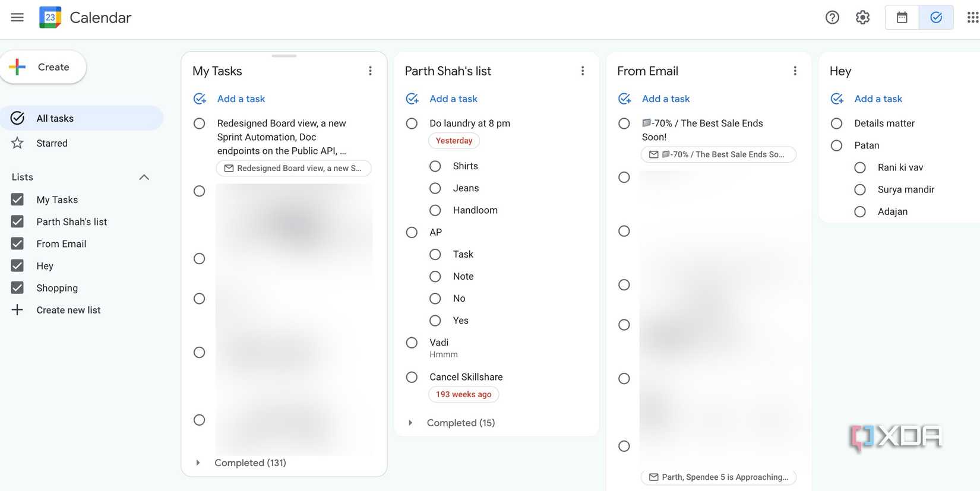The width and height of the screenshot is (980, 491).
Task: Complete the Redesigned Board view task
Action: tap(200, 123)
